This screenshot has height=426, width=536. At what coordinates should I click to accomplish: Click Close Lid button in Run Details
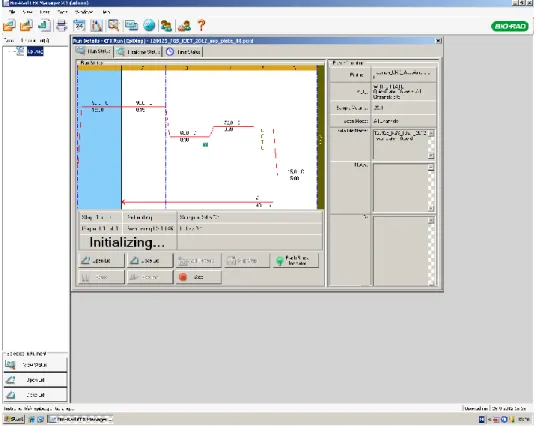click(150, 261)
